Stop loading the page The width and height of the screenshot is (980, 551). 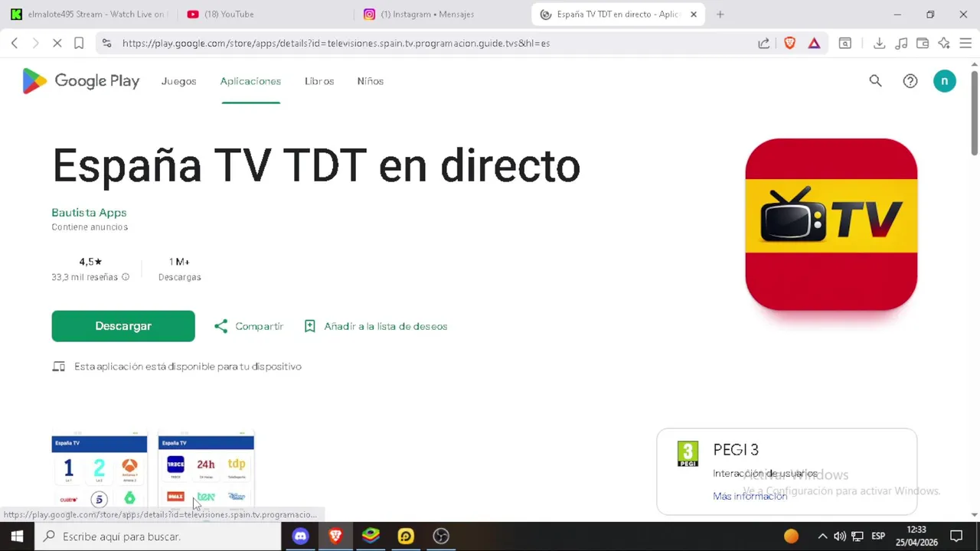coord(57,44)
